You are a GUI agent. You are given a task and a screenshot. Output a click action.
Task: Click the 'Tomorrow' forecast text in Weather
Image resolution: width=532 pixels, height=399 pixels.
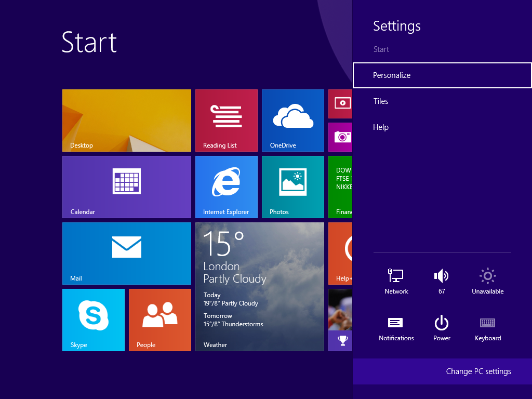click(x=218, y=315)
